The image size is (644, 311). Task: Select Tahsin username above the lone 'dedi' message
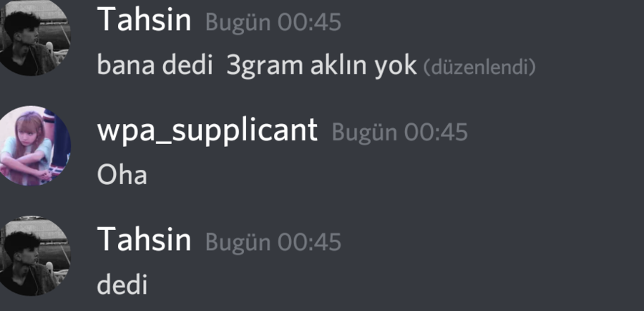pyautogui.click(x=144, y=239)
